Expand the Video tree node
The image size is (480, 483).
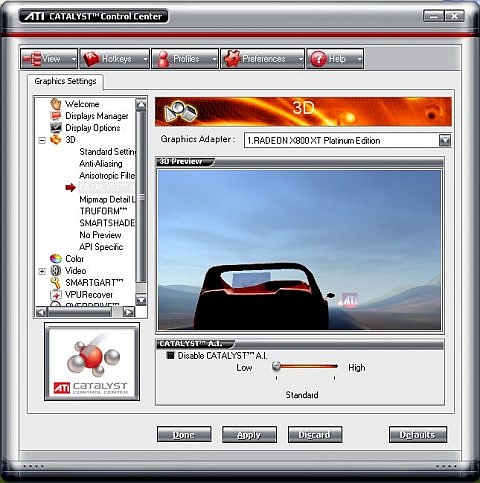pos(42,271)
